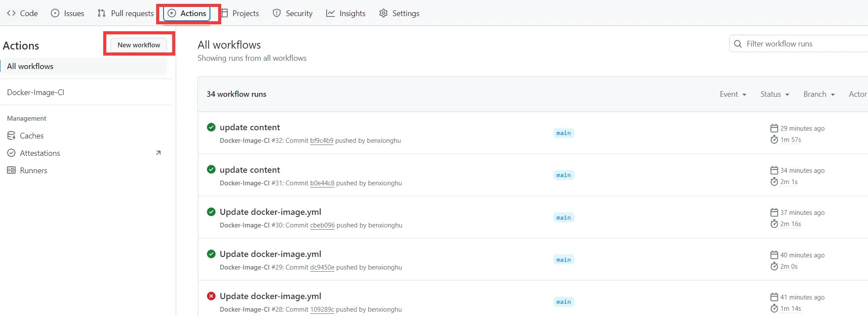
Task: Expand the Event filter dropdown
Action: pos(733,94)
